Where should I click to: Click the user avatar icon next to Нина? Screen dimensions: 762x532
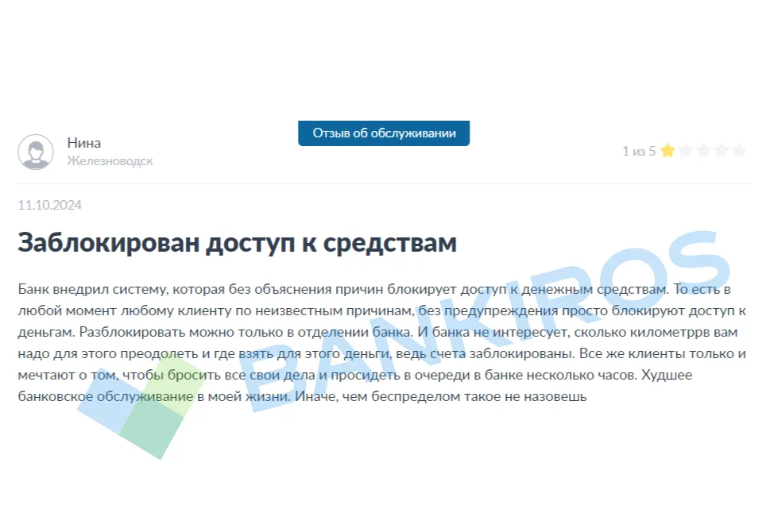tap(36, 151)
